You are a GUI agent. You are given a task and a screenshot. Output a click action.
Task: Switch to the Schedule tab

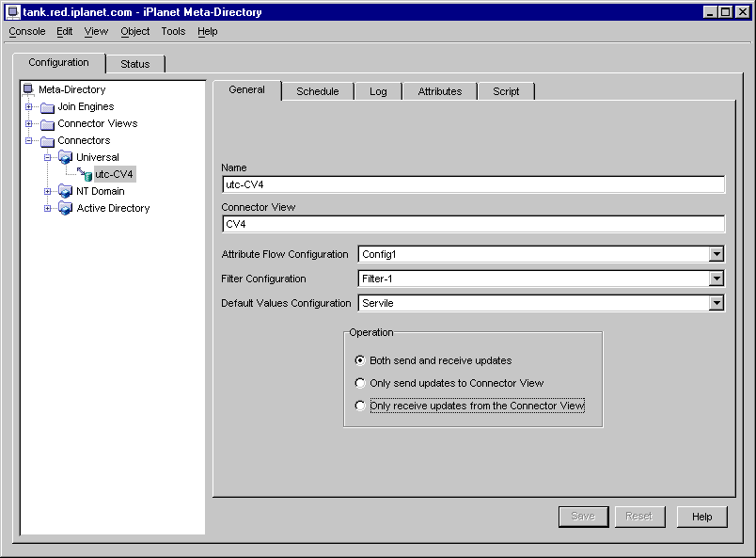[x=318, y=91]
